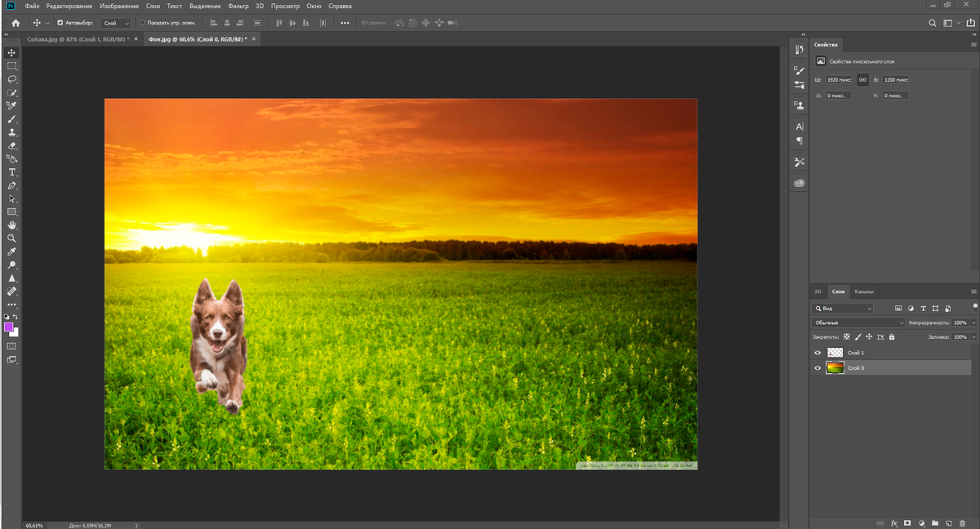This screenshot has height=529, width=980.
Task: Toggle Quick Mask mode icon
Action: [x=11, y=346]
